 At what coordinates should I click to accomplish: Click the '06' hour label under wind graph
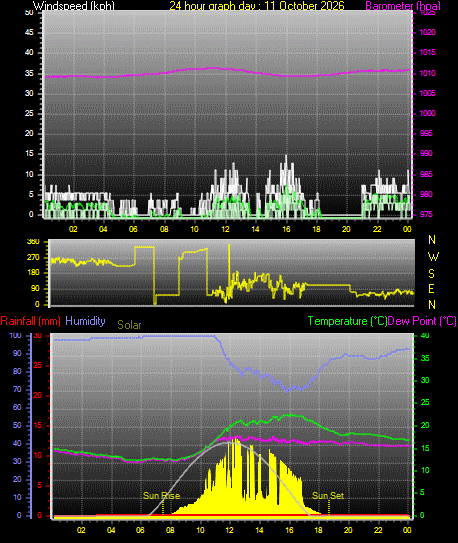tap(133, 229)
